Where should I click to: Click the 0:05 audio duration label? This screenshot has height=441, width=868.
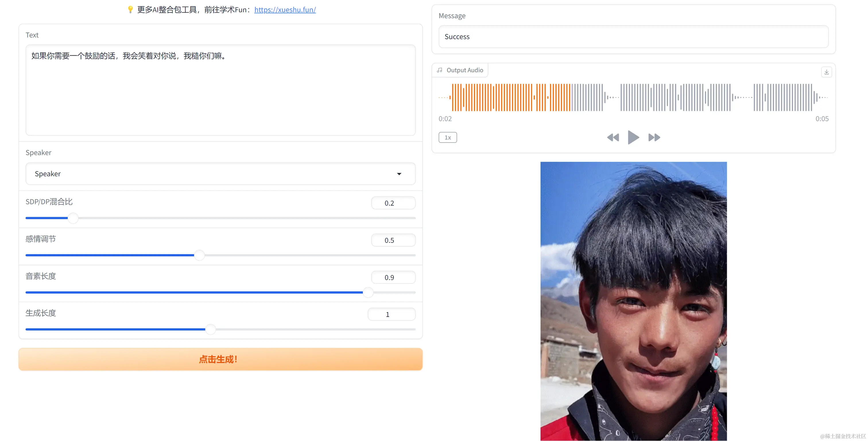(821, 119)
